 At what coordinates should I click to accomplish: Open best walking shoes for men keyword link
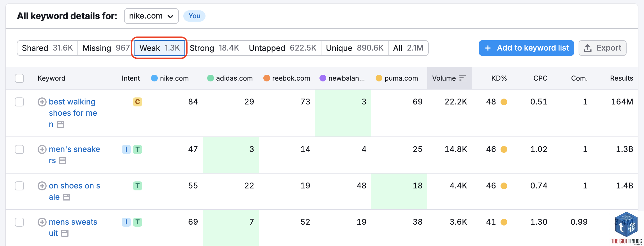point(73,113)
